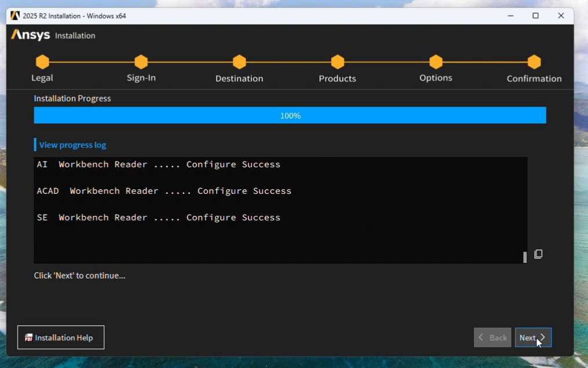
Task: Click the Confirmation step hexagon
Action: pos(534,62)
